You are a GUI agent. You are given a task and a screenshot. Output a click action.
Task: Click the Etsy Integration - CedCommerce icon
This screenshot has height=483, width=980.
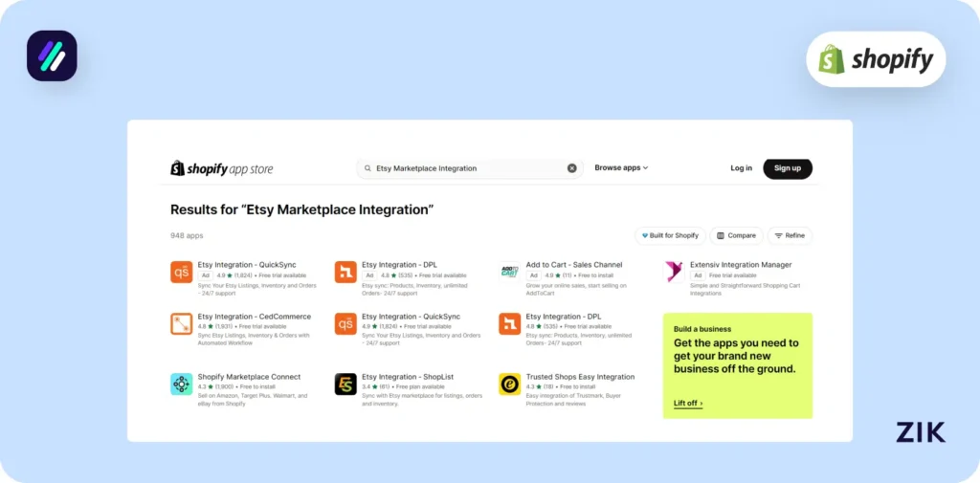pyautogui.click(x=181, y=323)
